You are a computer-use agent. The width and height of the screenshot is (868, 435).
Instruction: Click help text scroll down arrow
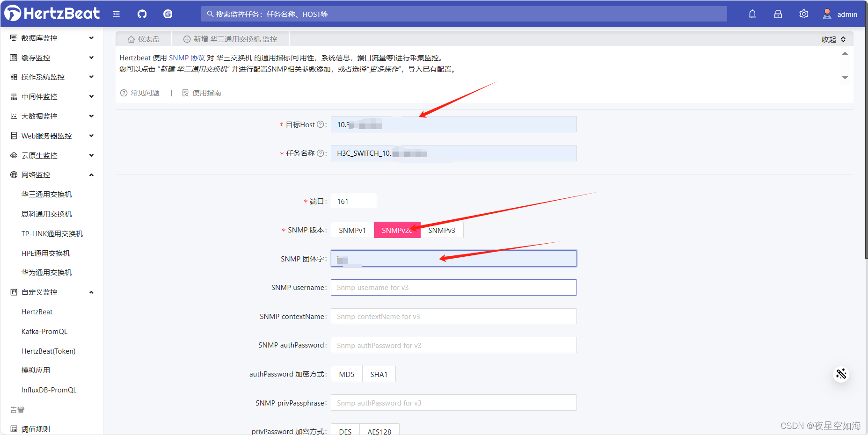tap(845, 77)
